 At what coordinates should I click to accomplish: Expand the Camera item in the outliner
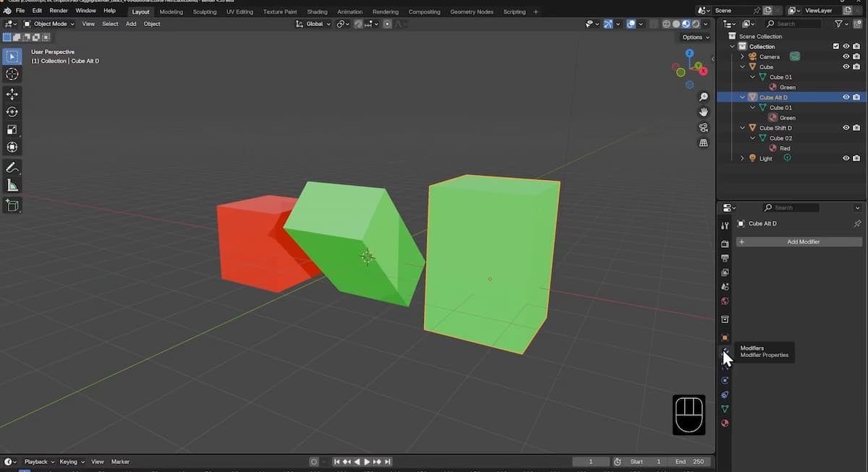click(x=742, y=56)
